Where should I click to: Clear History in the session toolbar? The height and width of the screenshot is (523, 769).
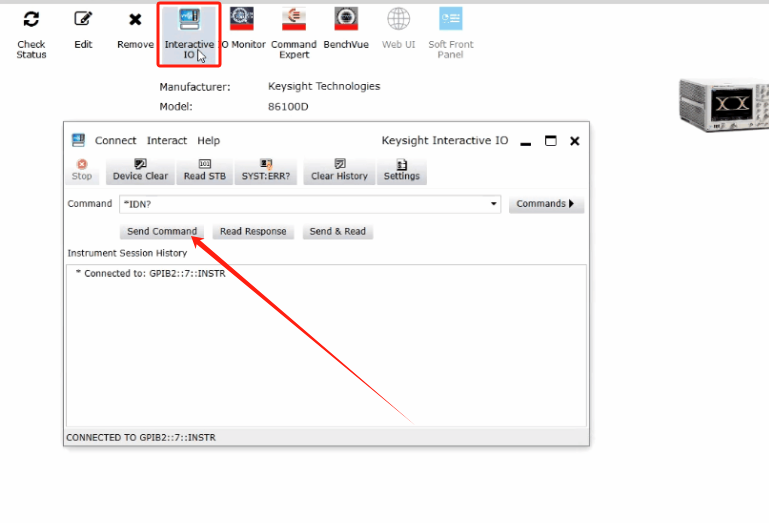[339, 171]
